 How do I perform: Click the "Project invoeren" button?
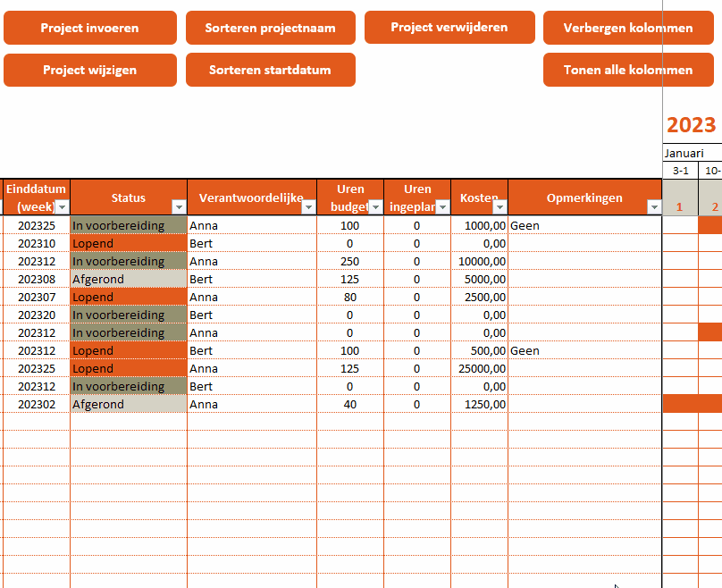coord(89,28)
